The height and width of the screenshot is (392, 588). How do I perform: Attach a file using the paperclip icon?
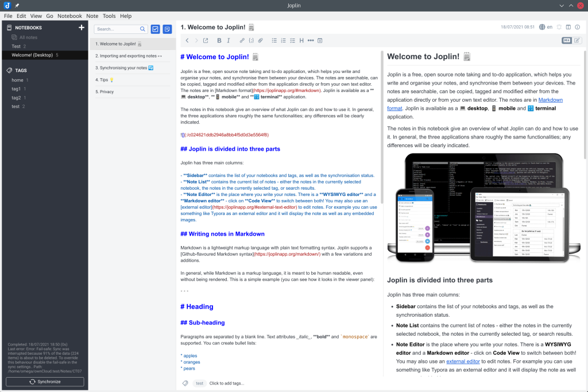click(x=260, y=40)
